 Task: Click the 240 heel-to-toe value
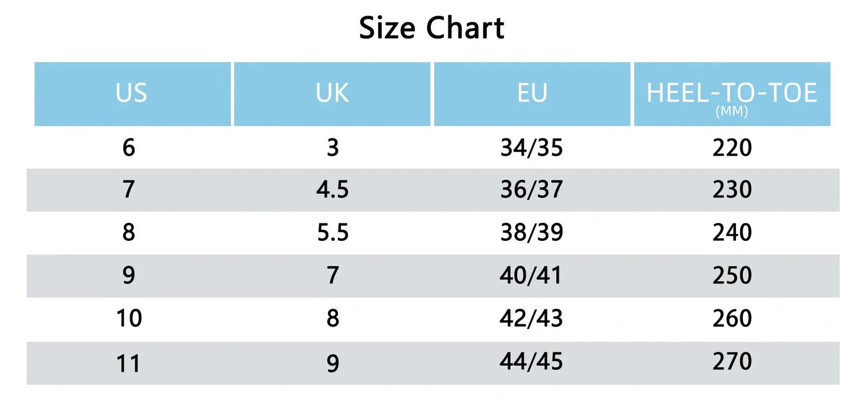[732, 233]
